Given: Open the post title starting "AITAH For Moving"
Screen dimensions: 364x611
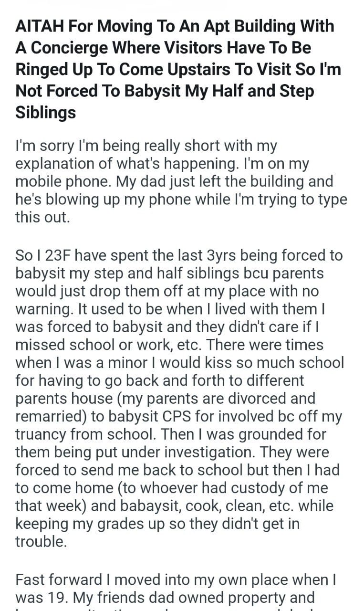Looking at the screenshot, I should [175, 69].
